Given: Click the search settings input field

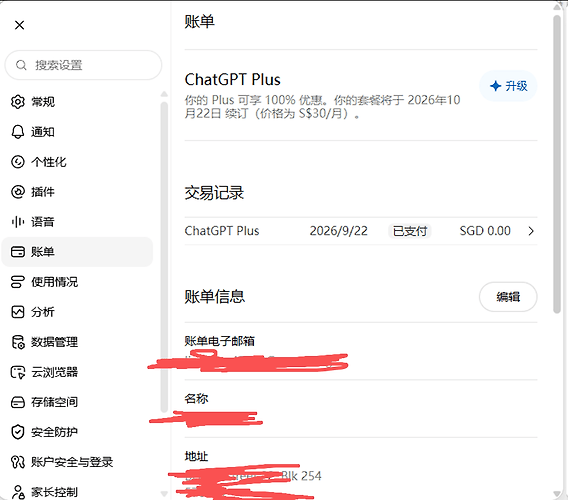Looking at the screenshot, I should pyautogui.click(x=83, y=65).
